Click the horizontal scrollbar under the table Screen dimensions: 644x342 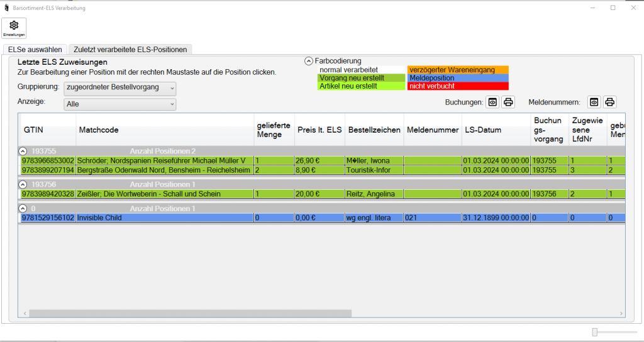[189, 313]
